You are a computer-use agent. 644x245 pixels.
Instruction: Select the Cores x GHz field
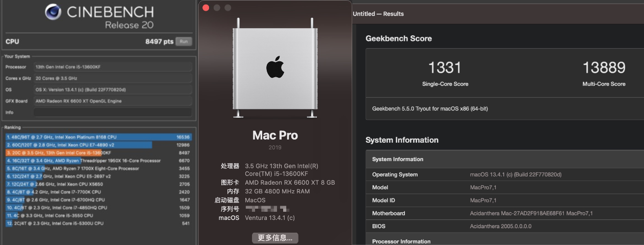(113, 78)
